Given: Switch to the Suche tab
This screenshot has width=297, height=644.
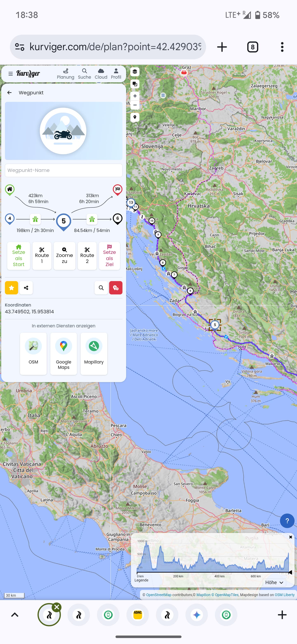Looking at the screenshot, I should pyautogui.click(x=84, y=74).
